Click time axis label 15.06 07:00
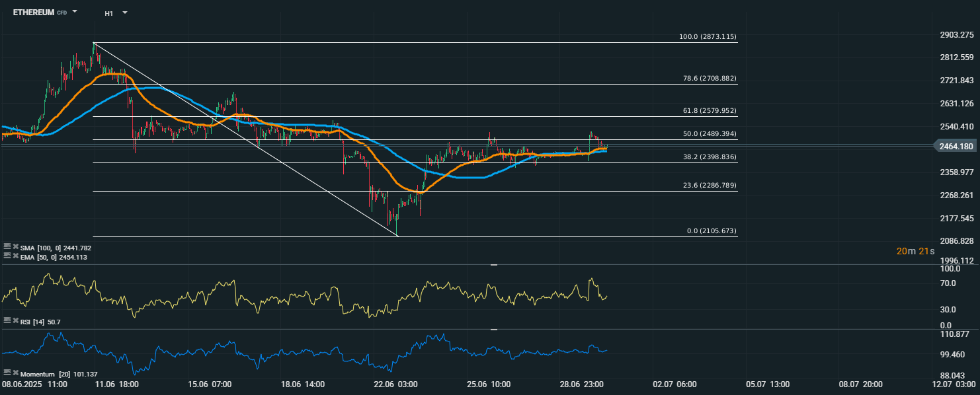Viewport: 980px width, 395px height. coord(210,384)
